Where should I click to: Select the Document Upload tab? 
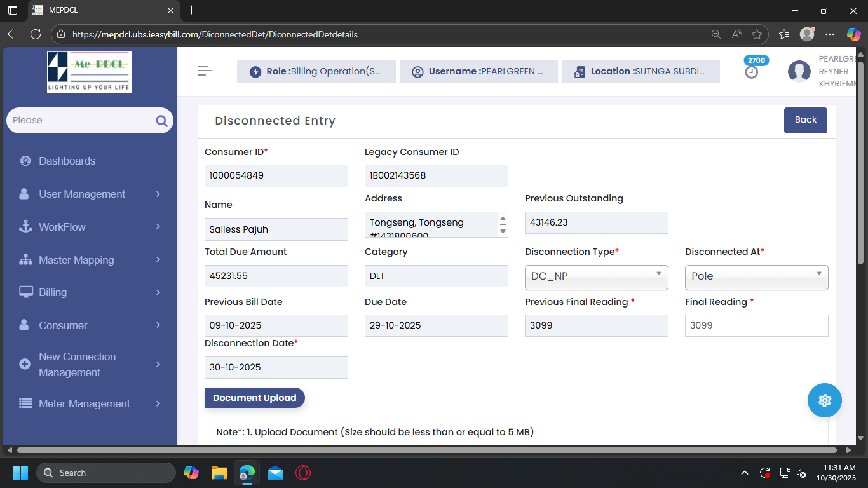point(254,398)
